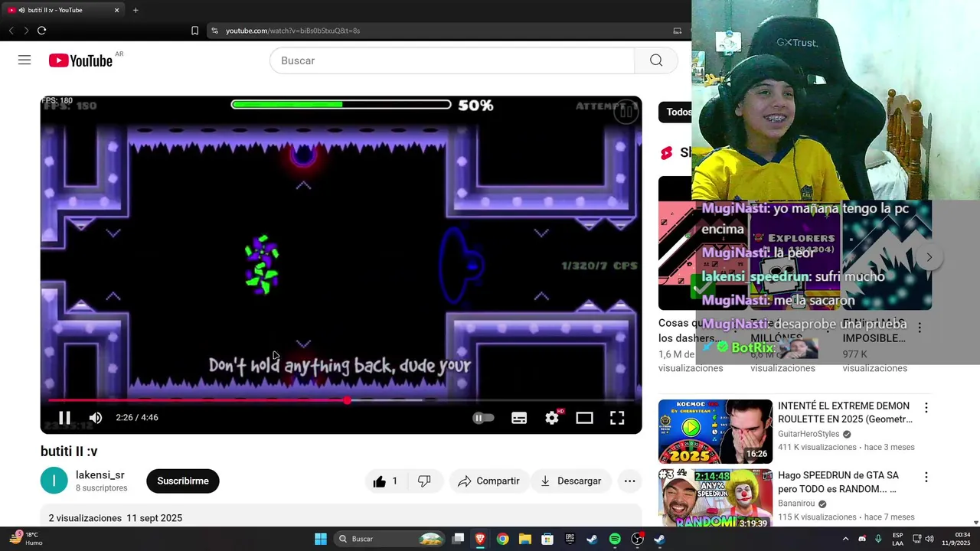
Task: Open EXTREME DEMON ROULETTE video thumbnail
Action: click(x=715, y=431)
